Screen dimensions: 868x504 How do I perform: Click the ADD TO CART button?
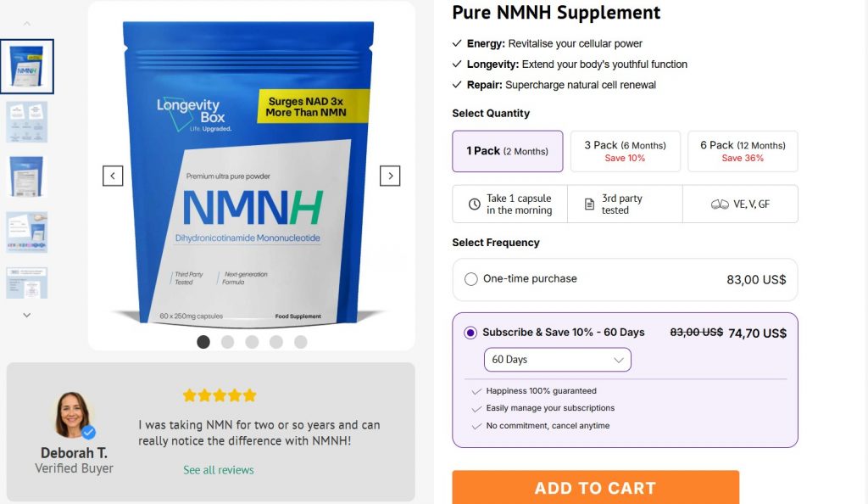tap(596, 487)
